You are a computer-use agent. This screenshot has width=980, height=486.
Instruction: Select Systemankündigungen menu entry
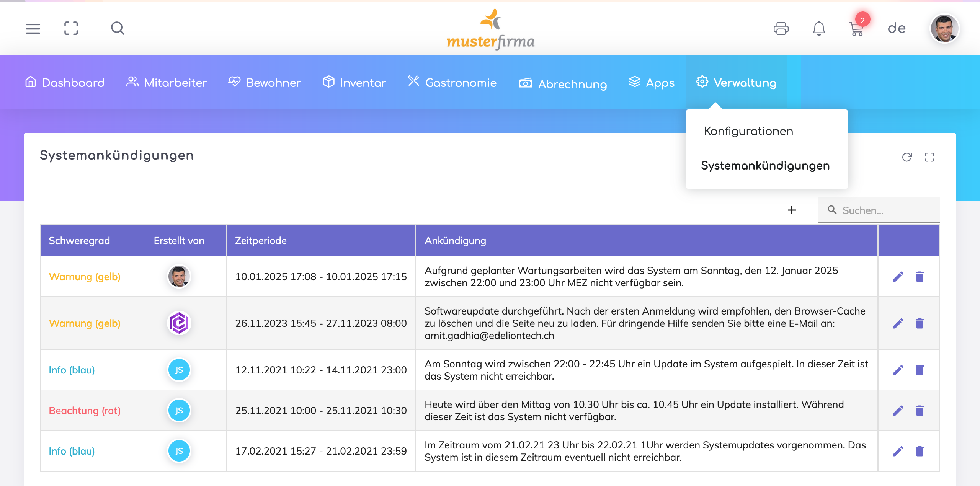(765, 166)
